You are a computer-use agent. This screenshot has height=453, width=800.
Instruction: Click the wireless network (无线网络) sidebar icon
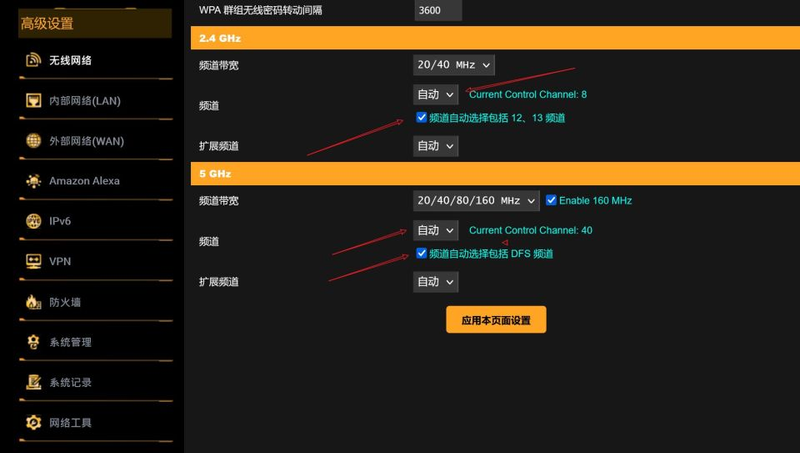[x=33, y=60]
